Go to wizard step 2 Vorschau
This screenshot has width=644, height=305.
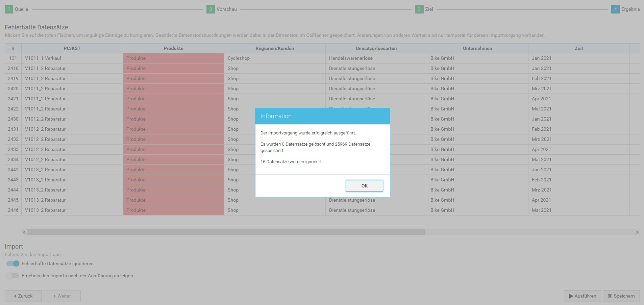(222, 9)
